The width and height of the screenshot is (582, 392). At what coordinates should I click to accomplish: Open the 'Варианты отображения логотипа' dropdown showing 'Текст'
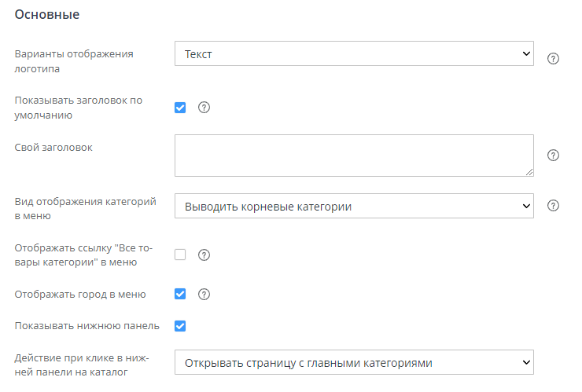click(x=354, y=54)
